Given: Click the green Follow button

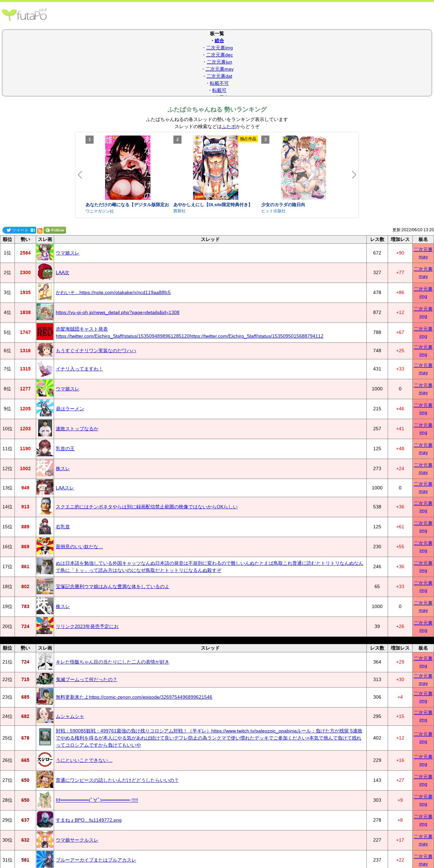Looking at the screenshot, I should (x=55, y=230).
